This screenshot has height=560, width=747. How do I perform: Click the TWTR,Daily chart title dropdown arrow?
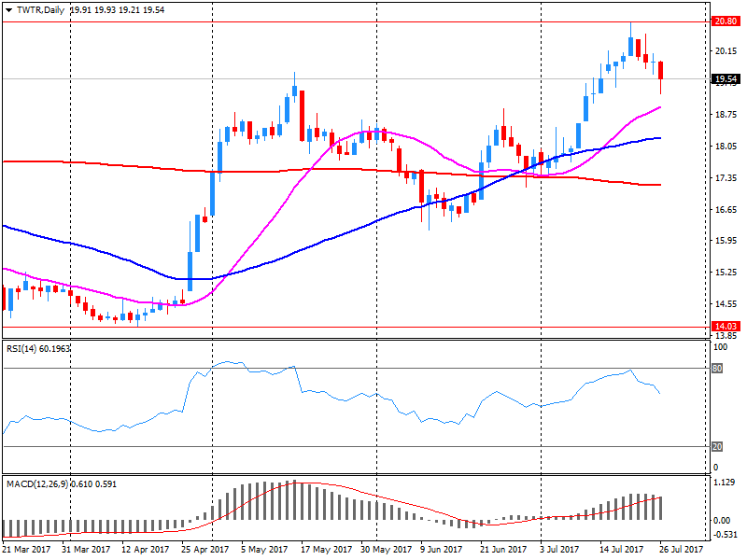click(x=9, y=10)
